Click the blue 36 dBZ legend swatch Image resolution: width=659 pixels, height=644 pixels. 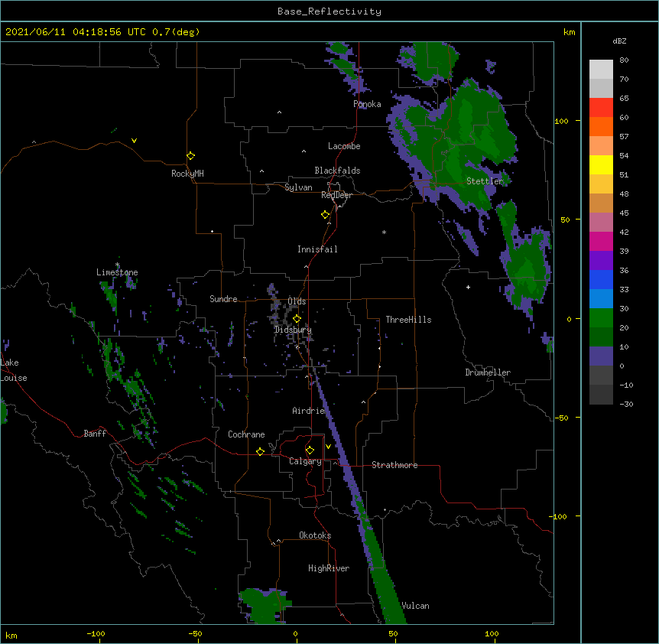[601, 279]
